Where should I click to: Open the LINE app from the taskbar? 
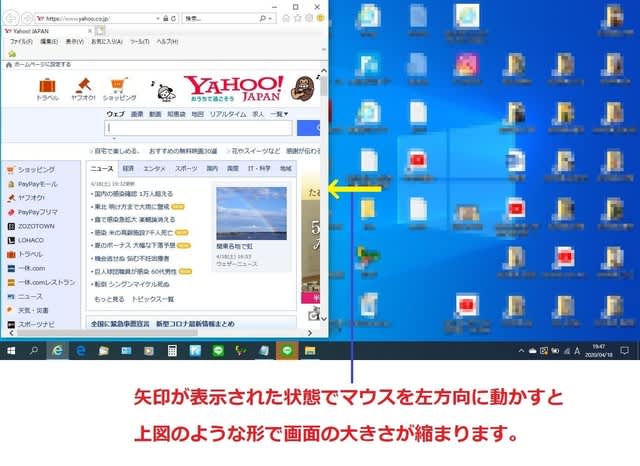(x=218, y=351)
